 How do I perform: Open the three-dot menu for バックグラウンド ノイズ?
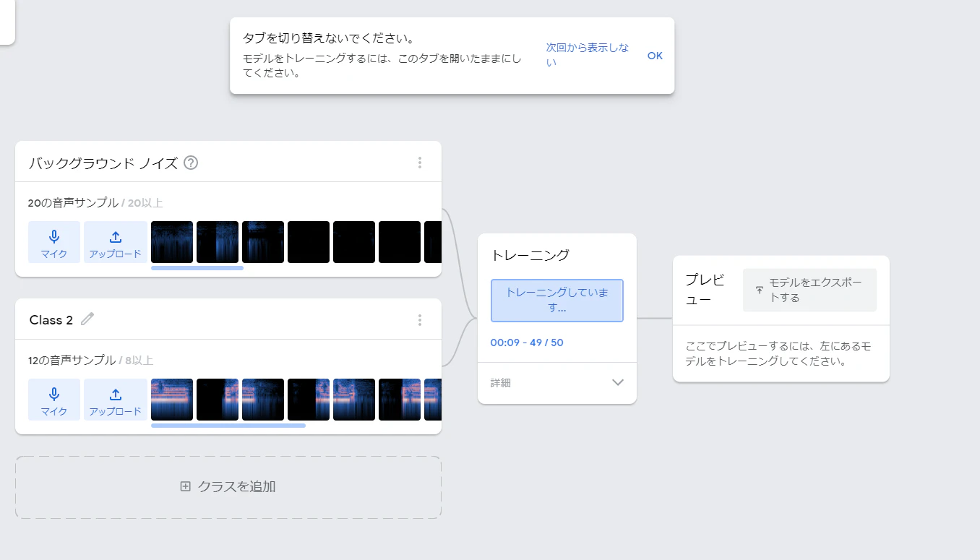[420, 163]
